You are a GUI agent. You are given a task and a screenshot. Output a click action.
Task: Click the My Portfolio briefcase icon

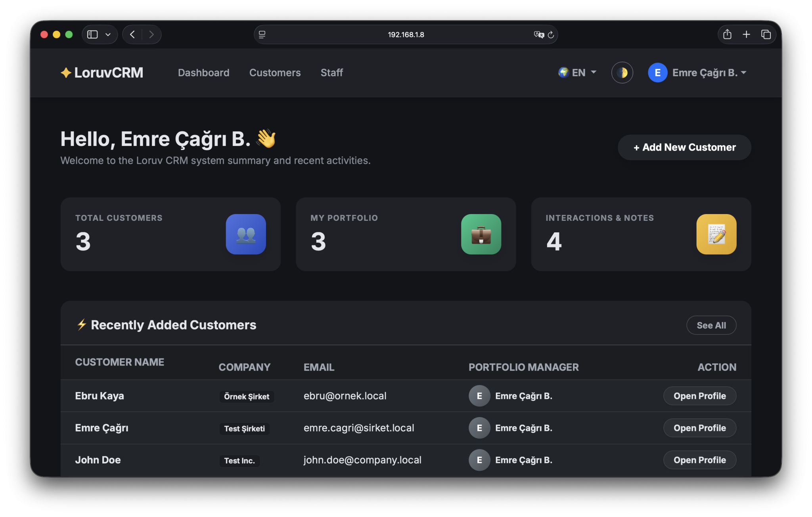click(481, 234)
